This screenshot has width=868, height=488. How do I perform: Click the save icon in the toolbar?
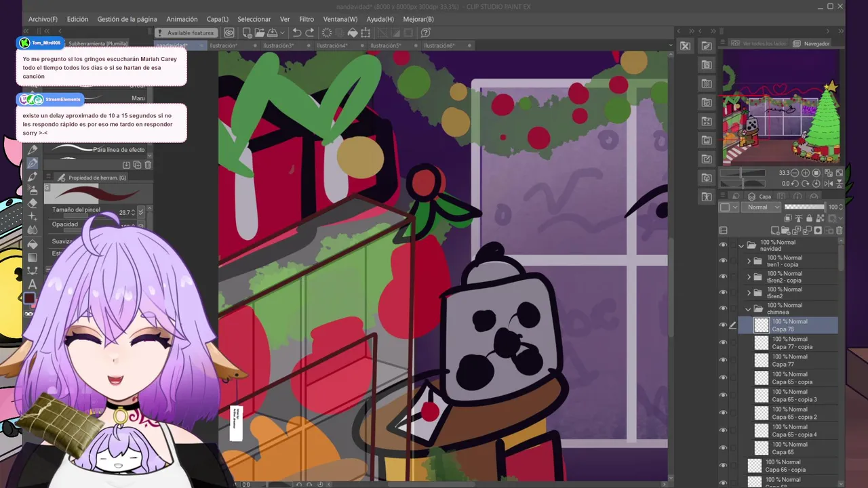272,33
